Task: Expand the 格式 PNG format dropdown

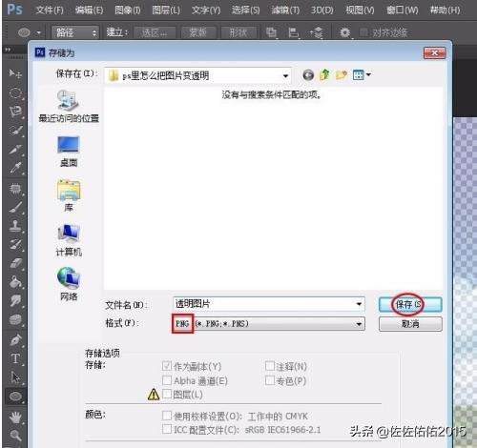Action: click(359, 324)
